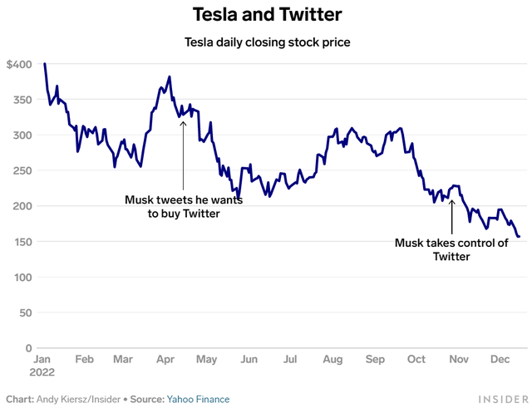This screenshot has width=532, height=408.
Task: Open the Yahoo Finance source link
Action: coord(198,399)
